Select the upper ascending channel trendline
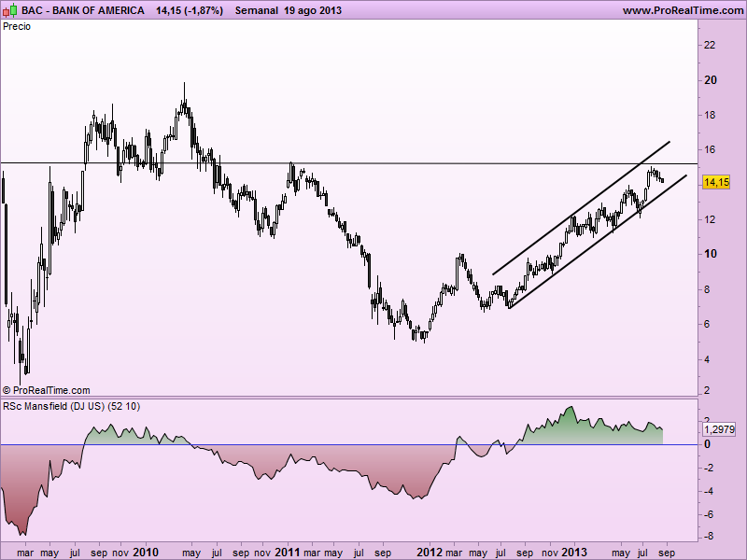The image size is (747, 560). pos(581,208)
